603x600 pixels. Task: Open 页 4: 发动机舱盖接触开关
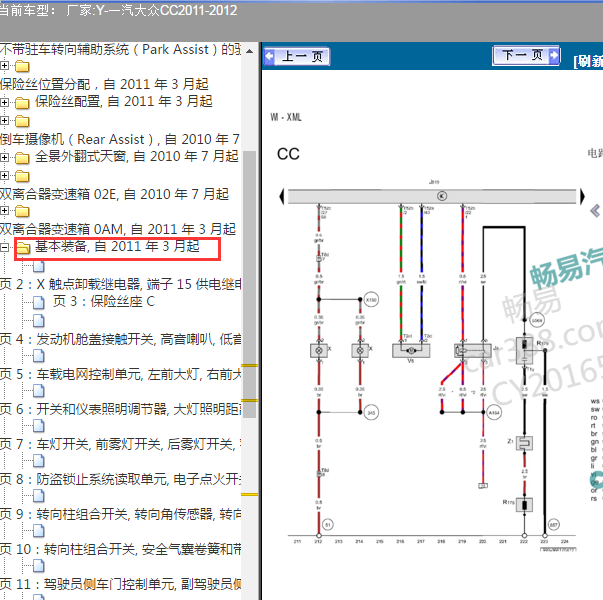121,339
